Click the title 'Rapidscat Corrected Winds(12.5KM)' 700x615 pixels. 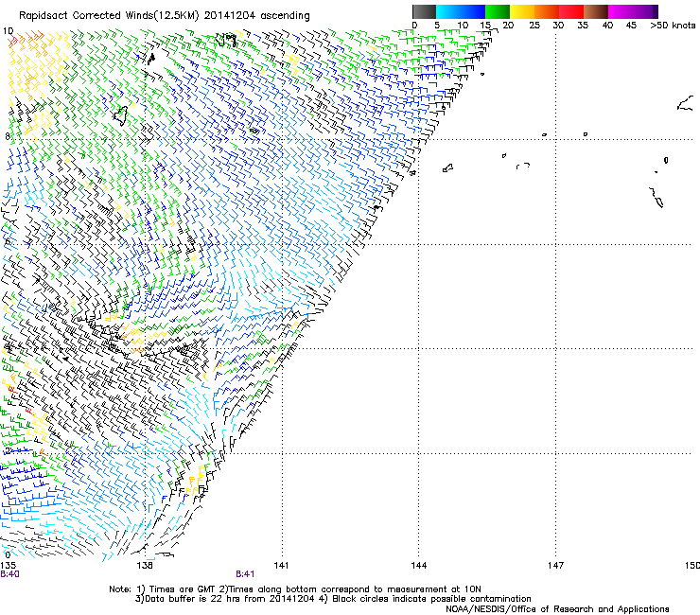coord(109,16)
